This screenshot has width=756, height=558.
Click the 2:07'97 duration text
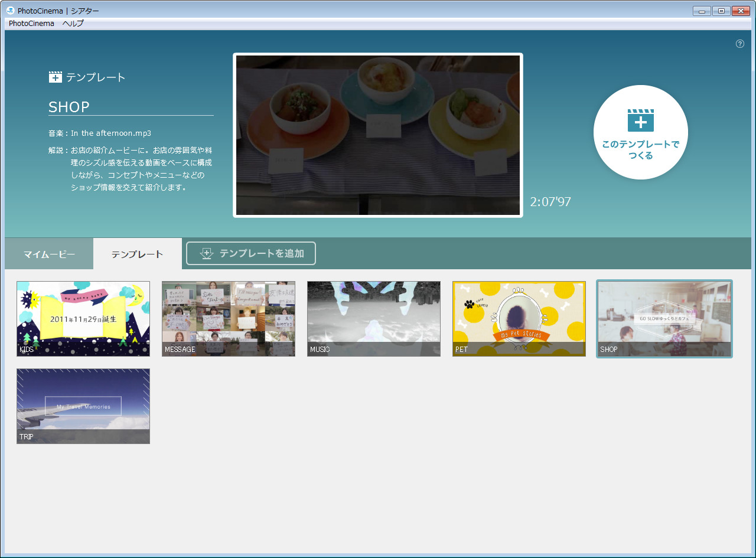click(550, 202)
